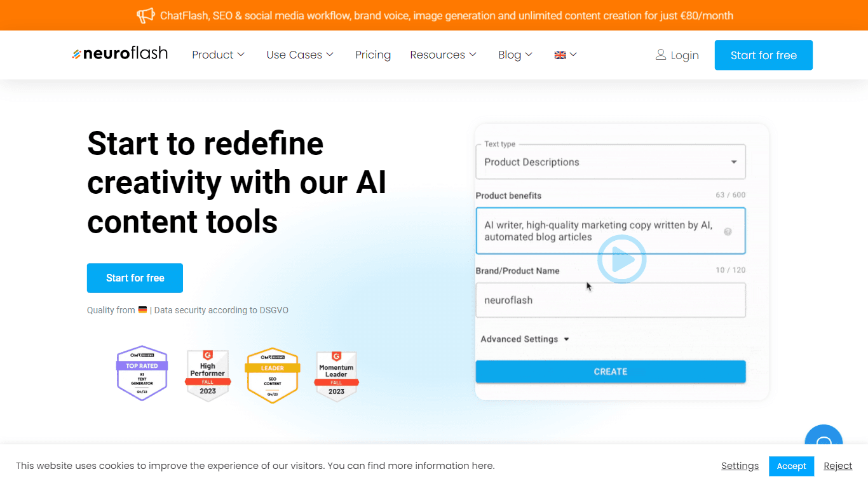Click the G2 Momentum Leader Fall 2023 badge
Screen dimensions: 868x488
click(336, 376)
